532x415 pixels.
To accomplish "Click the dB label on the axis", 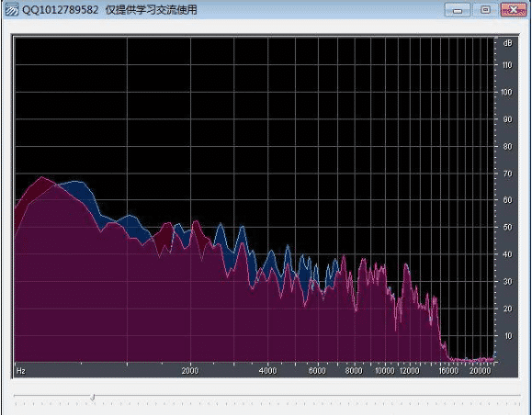I will [508, 43].
